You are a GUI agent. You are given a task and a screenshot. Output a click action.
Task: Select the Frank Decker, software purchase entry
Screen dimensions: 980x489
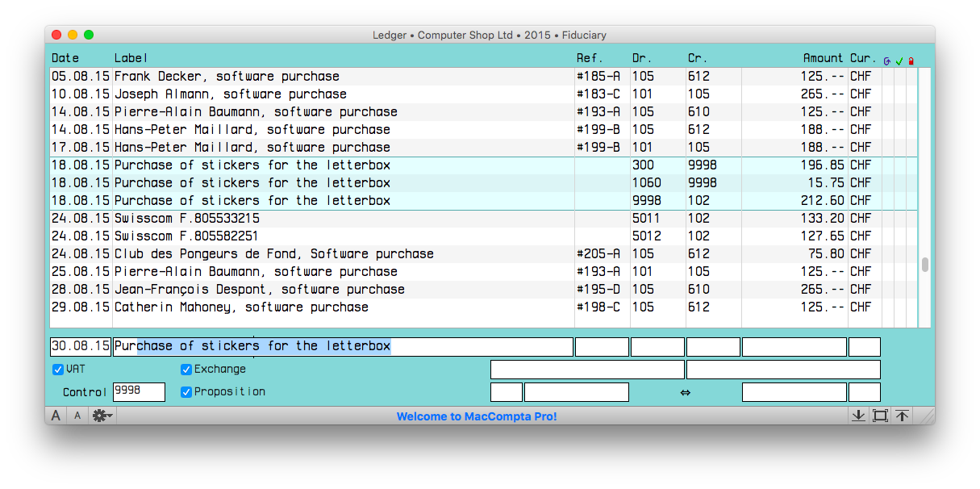pyautogui.click(x=484, y=77)
